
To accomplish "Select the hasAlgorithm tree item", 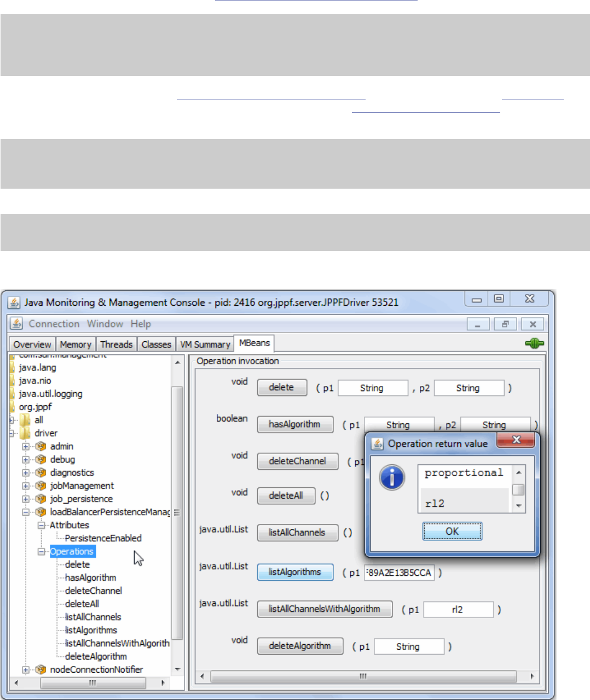I will 90,577.
